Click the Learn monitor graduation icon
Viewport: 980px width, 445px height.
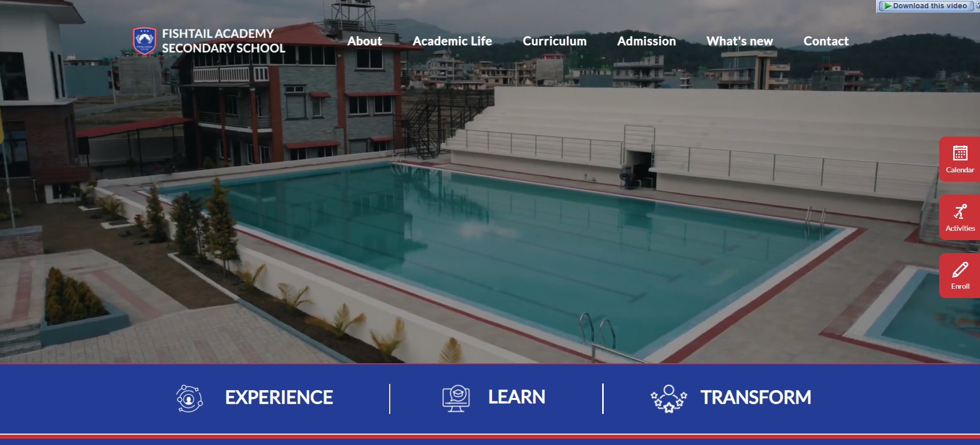456,398
